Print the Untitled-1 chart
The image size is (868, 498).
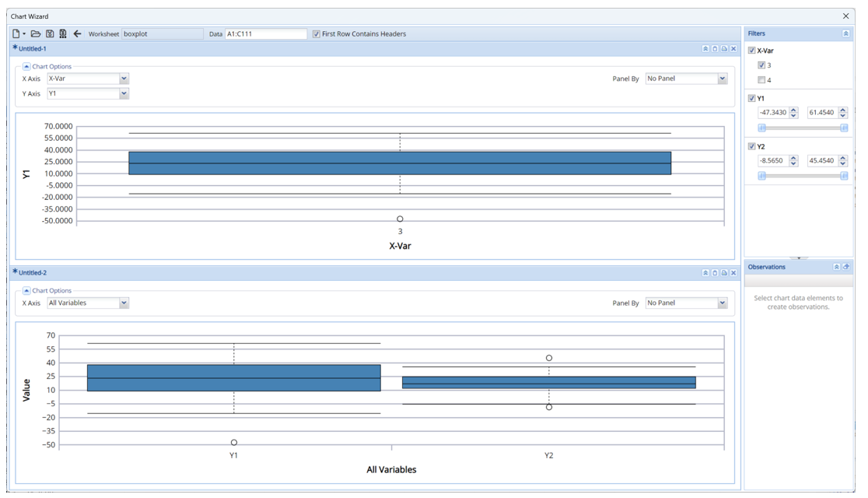[723, 48]
